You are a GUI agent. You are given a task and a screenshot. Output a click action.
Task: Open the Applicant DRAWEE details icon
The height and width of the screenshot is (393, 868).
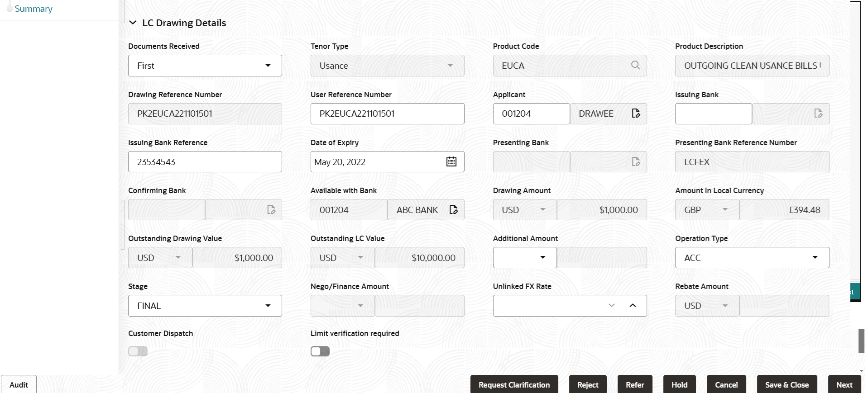[636, 113]
